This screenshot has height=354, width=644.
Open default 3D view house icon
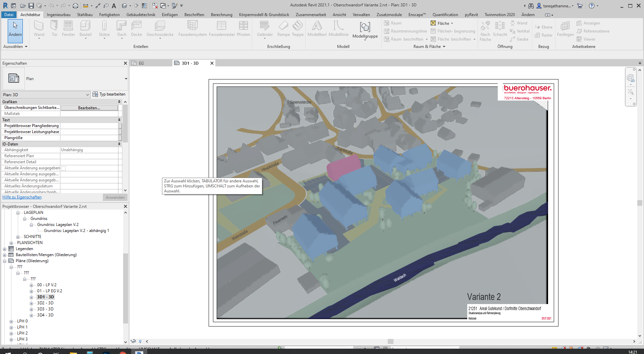click(x=124, y=6)
